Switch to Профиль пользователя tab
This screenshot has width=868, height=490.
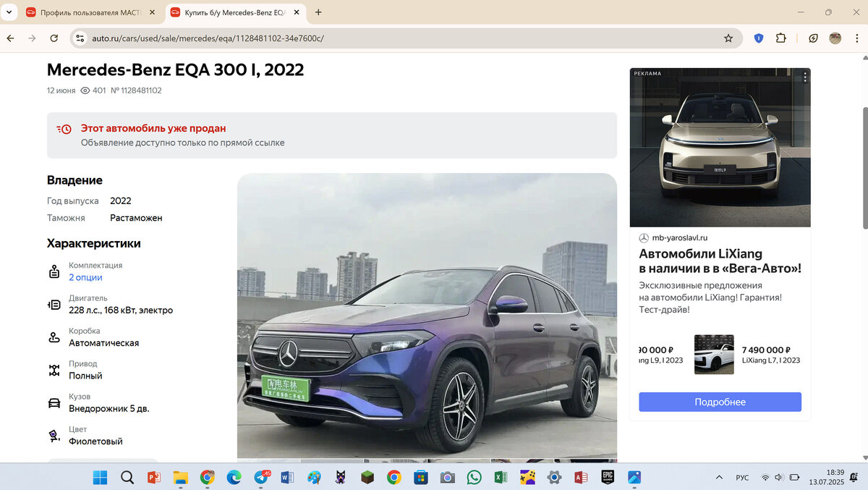click(90, 12)
